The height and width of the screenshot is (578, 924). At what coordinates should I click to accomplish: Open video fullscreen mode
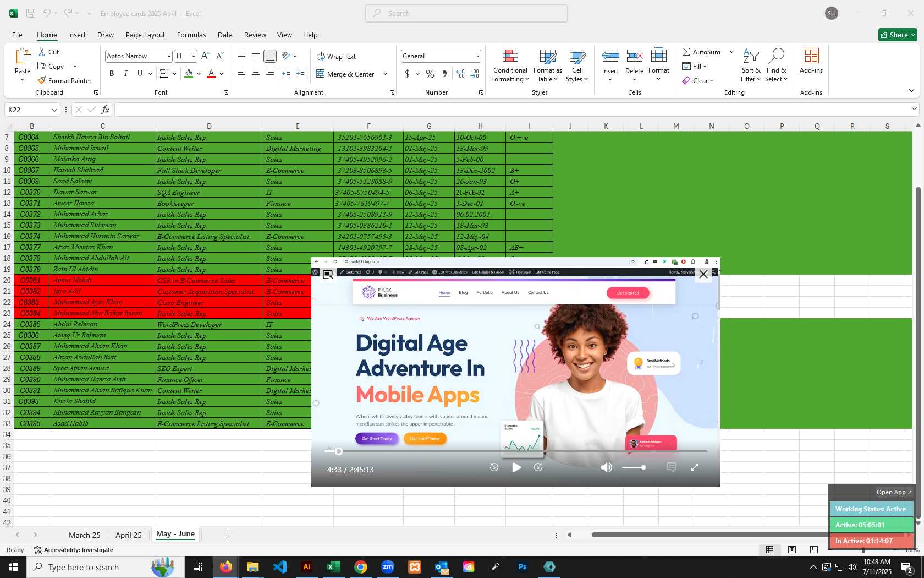tap(695, 467)
